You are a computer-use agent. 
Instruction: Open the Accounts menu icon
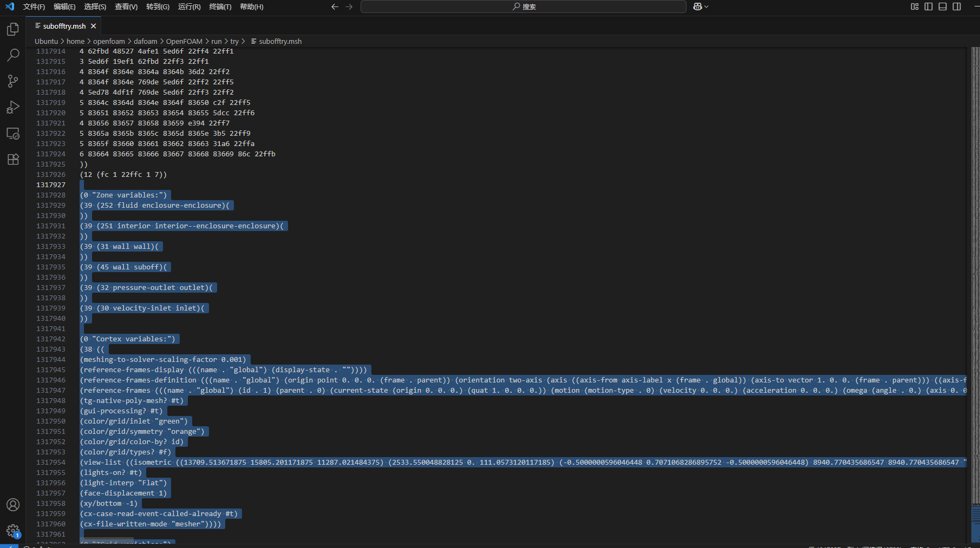[13, 505]
